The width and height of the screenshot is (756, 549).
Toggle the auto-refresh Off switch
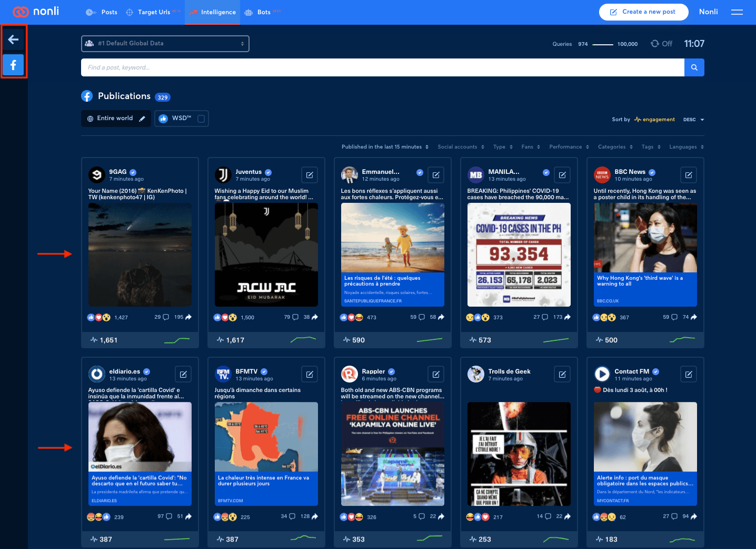click(662, 44)
